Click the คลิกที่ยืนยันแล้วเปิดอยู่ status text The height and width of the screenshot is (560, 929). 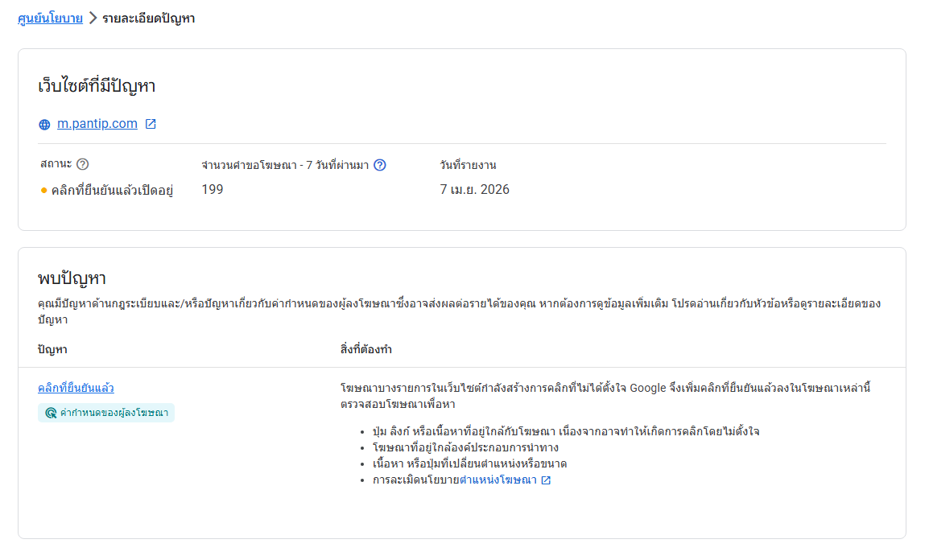click(113, 190)
